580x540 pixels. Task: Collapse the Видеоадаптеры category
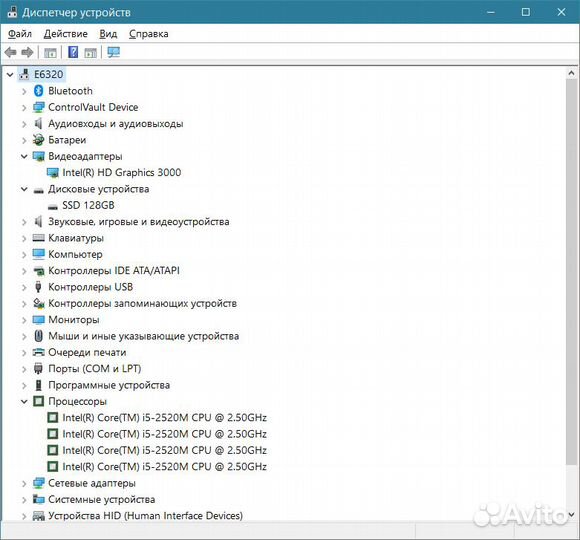tap(24, 156)
